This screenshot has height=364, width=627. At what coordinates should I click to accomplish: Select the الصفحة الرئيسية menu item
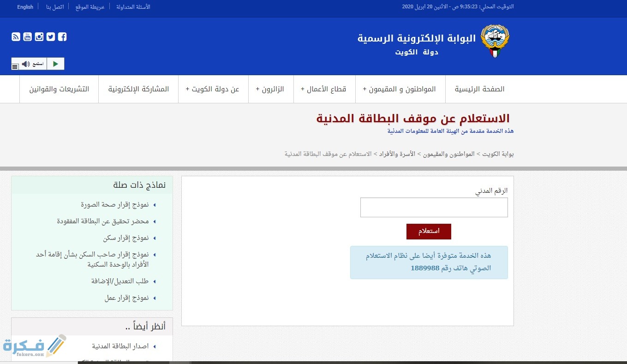[x=479, y=89]
